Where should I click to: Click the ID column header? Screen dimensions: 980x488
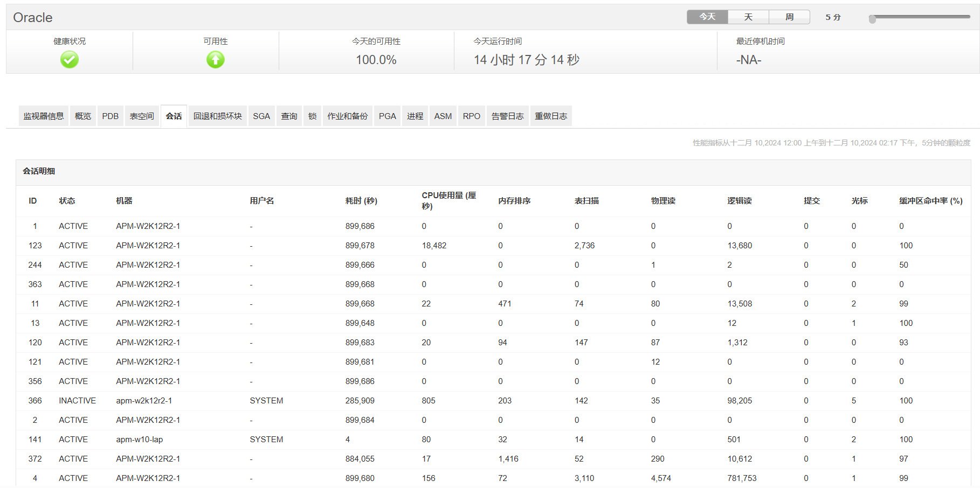[33, 201]
